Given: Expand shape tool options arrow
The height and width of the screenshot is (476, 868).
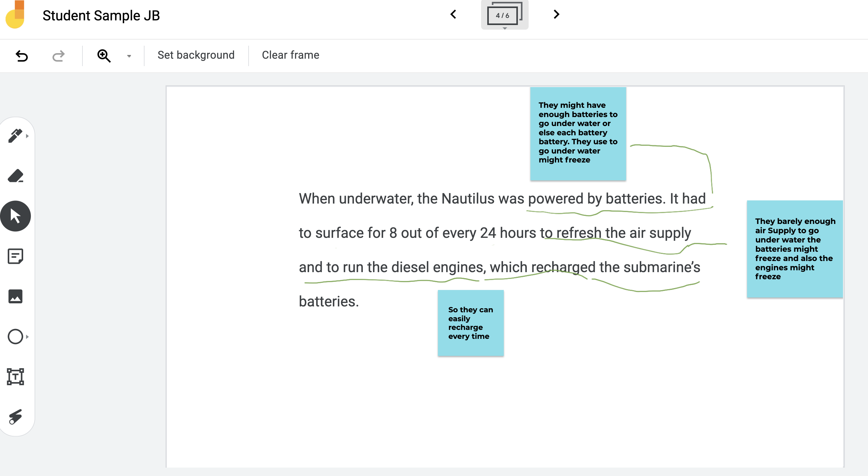Looking at the screenshot, I should pyautogui.click(x=27, y=337).
